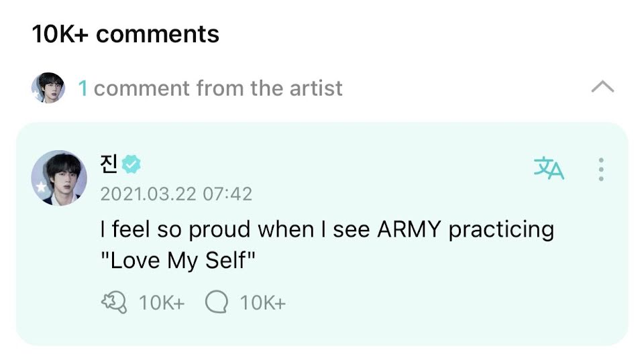Click the 2021.03.22 07:42 timestamp
Image resolution: width=644 pixels, height=362 pixels.
(176, 194)
